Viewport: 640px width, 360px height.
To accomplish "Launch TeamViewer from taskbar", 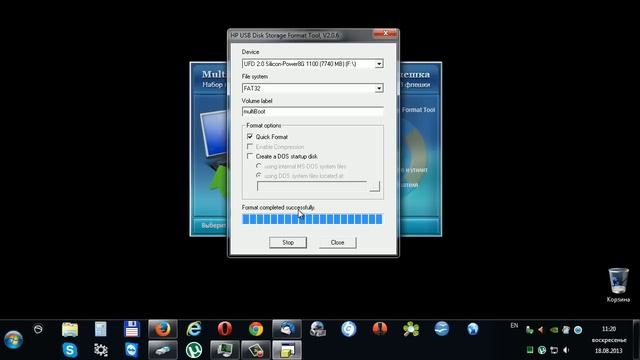I will click(x=131, y=350).
